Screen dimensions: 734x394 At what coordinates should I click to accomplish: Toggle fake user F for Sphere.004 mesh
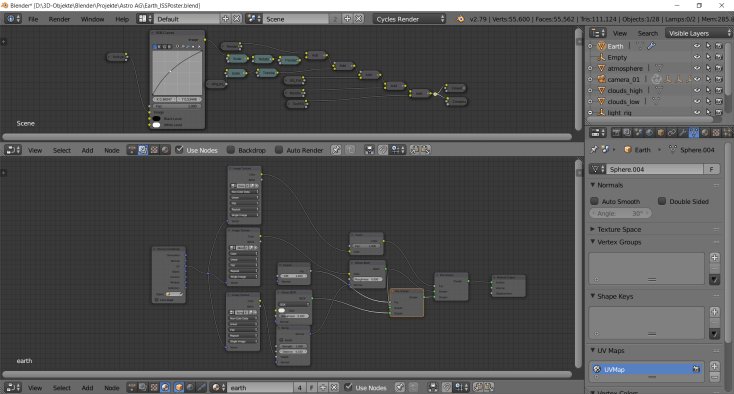(712, 169)
